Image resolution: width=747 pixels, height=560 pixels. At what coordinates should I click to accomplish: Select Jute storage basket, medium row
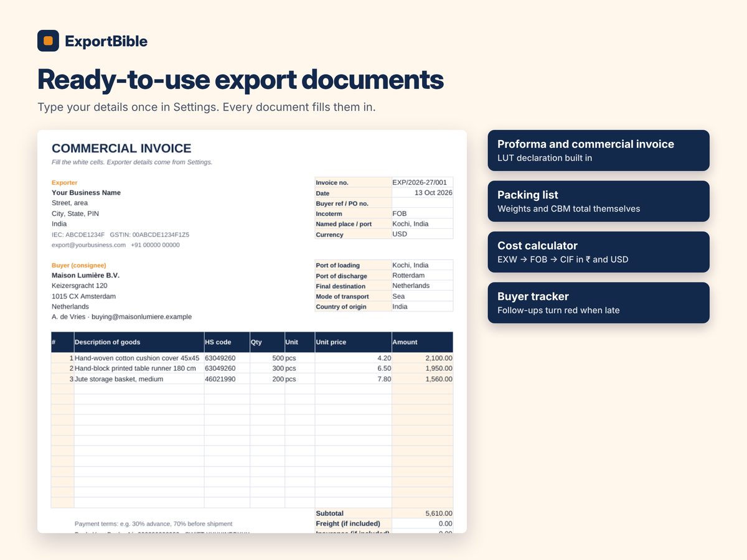click(x=252, y=379)
